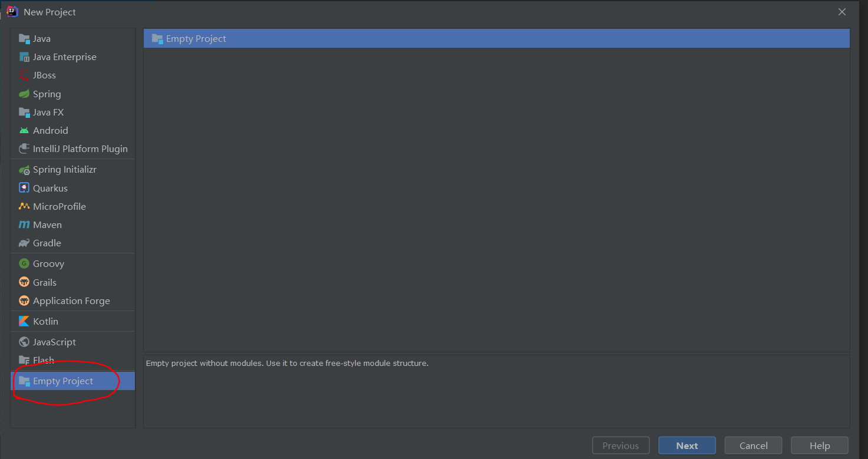The height and width of the screenshot is (459, 868).
Task: Select Kotlin project type
Action: [x=72, y=322]
